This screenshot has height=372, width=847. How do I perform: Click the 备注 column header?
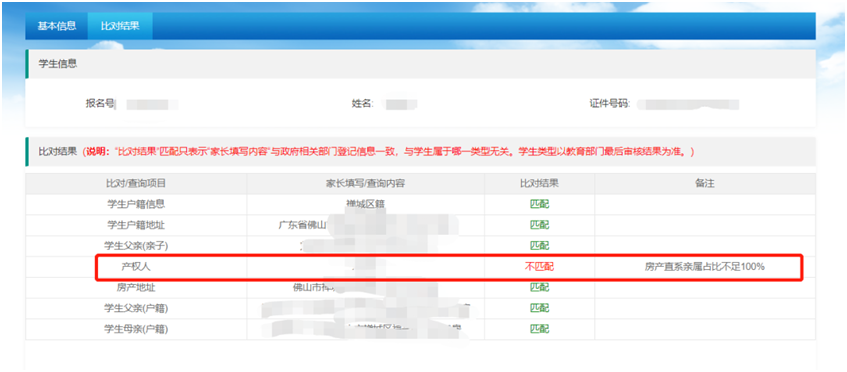[705, 184]
